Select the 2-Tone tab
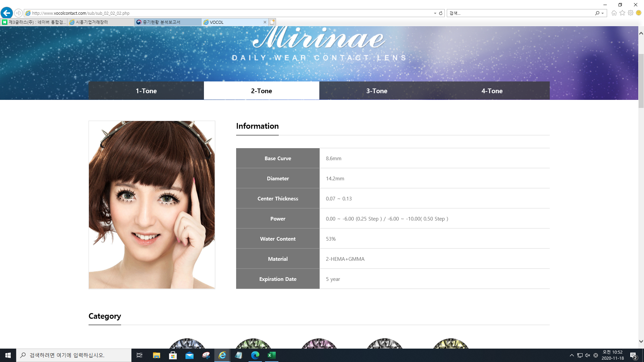644x362 pixels. 262,91
